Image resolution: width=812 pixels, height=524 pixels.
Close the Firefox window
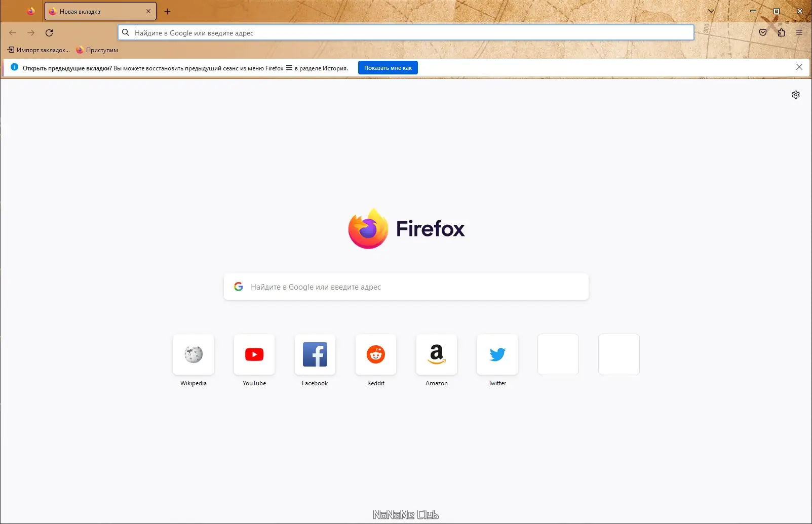tap(800, 11)
